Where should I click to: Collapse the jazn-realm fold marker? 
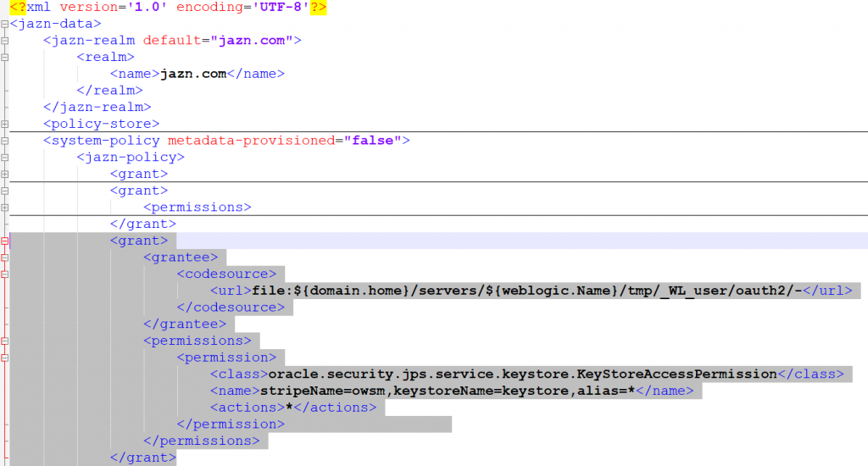(4, 41)
